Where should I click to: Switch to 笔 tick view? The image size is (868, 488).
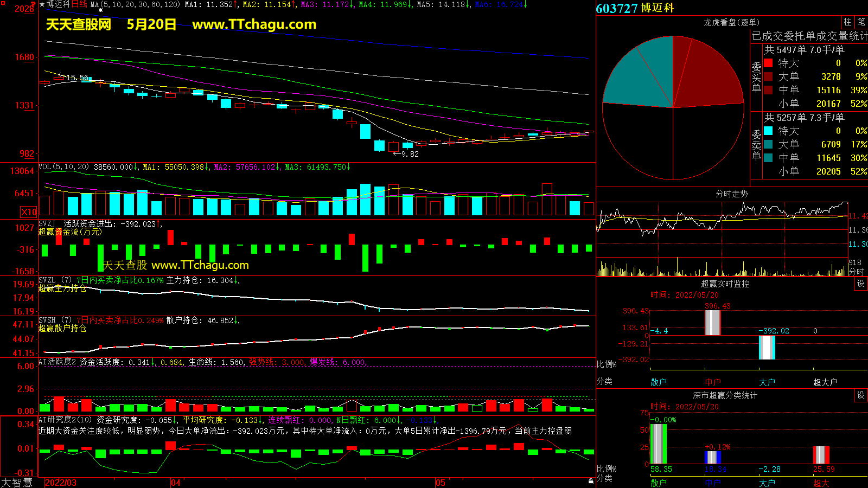coord(861,22)
